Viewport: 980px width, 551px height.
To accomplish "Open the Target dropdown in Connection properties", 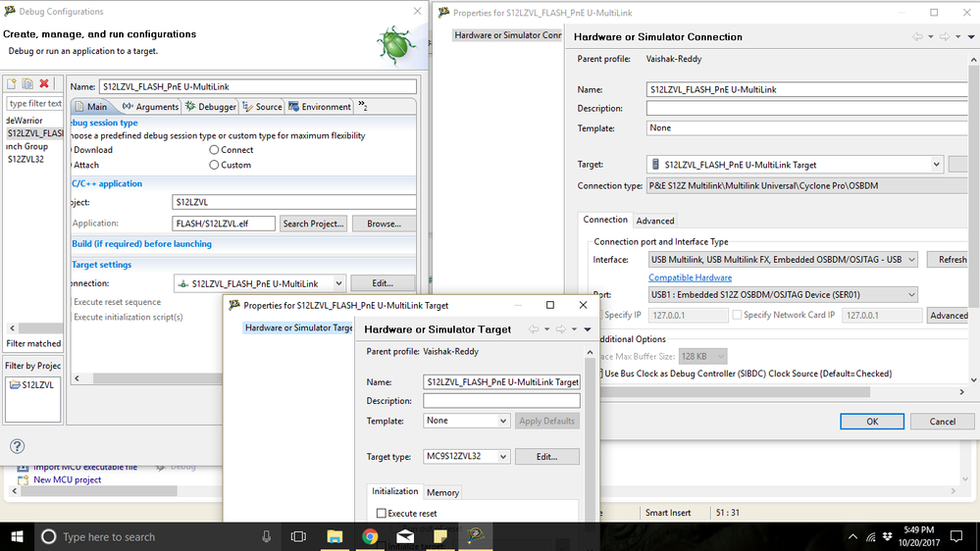I will coord(936,165).
